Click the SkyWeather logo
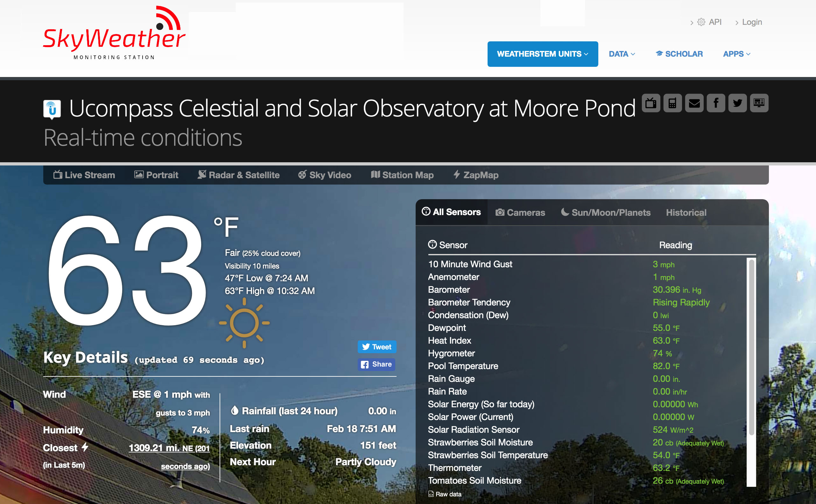816x504 pixels. coord(114,33)
